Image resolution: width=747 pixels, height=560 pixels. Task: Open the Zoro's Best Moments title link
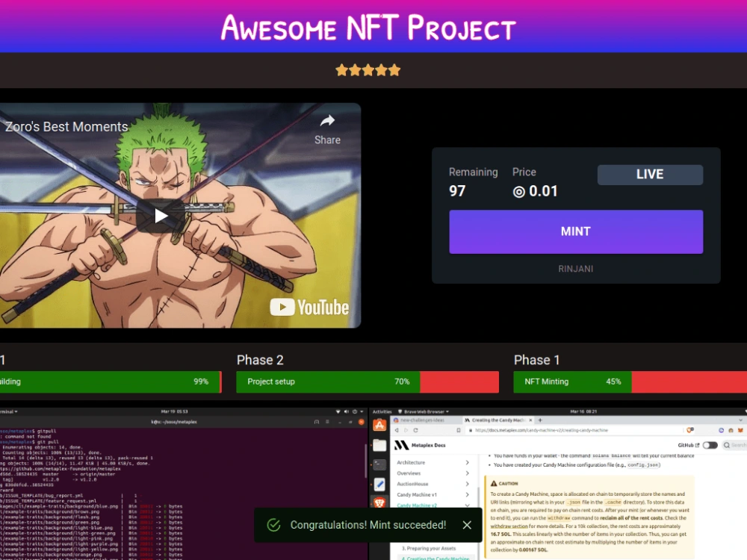[66, 127]
